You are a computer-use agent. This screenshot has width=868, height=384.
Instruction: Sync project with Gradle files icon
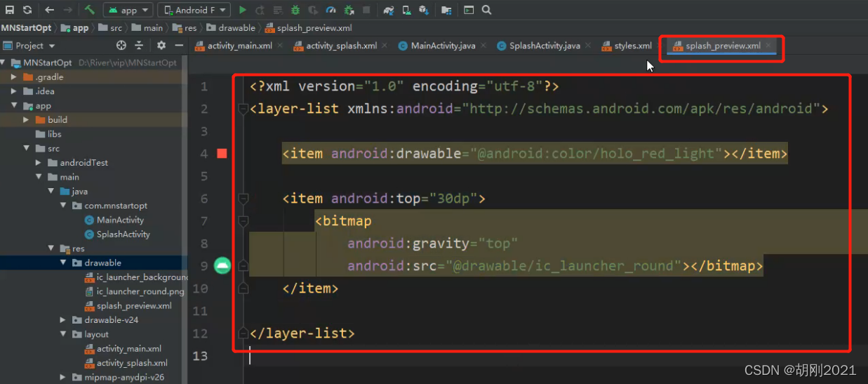(x=389, y=10)
